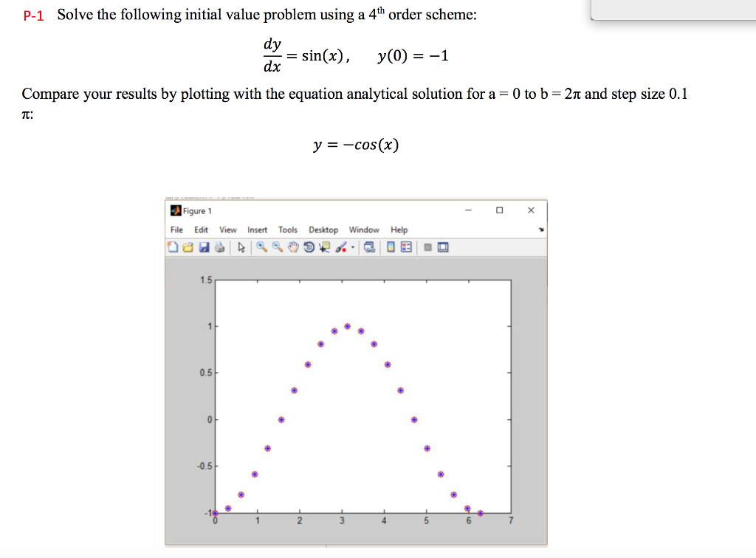Screen dimensions: 756x558
Task: Select the Edit Plot arrow tool
Action: [x=241, y=247]
